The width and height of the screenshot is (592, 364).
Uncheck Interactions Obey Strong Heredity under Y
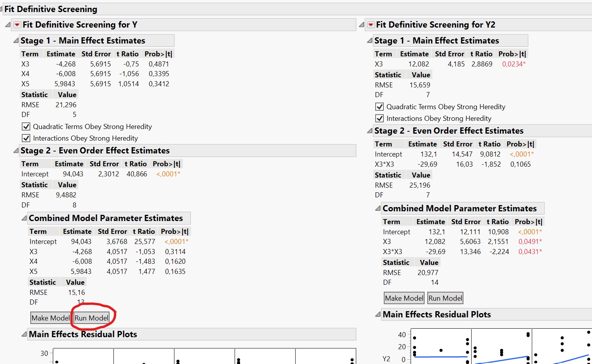[x=26, y=138]
